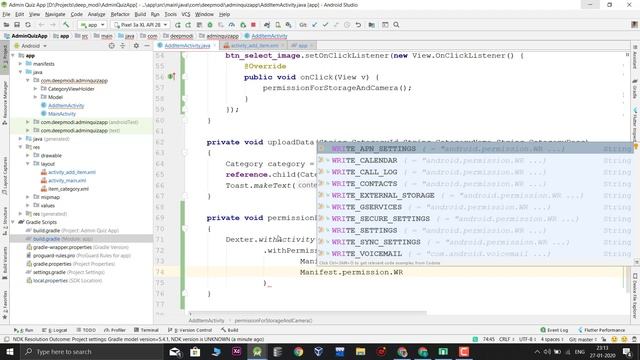Expand the Model package

coord(35,97)
